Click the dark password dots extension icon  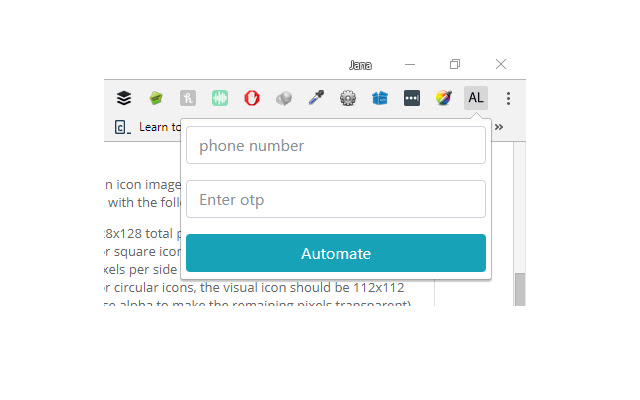point(412,98)
